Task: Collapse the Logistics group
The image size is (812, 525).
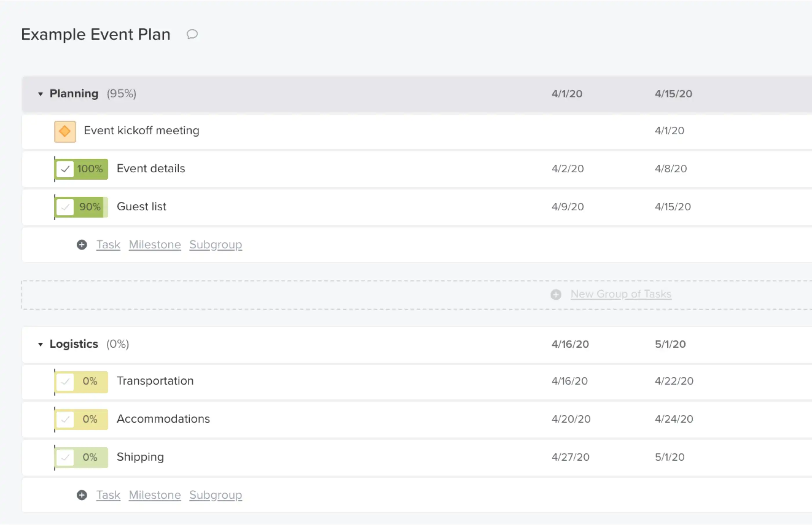Action: (x=40, y=344)
